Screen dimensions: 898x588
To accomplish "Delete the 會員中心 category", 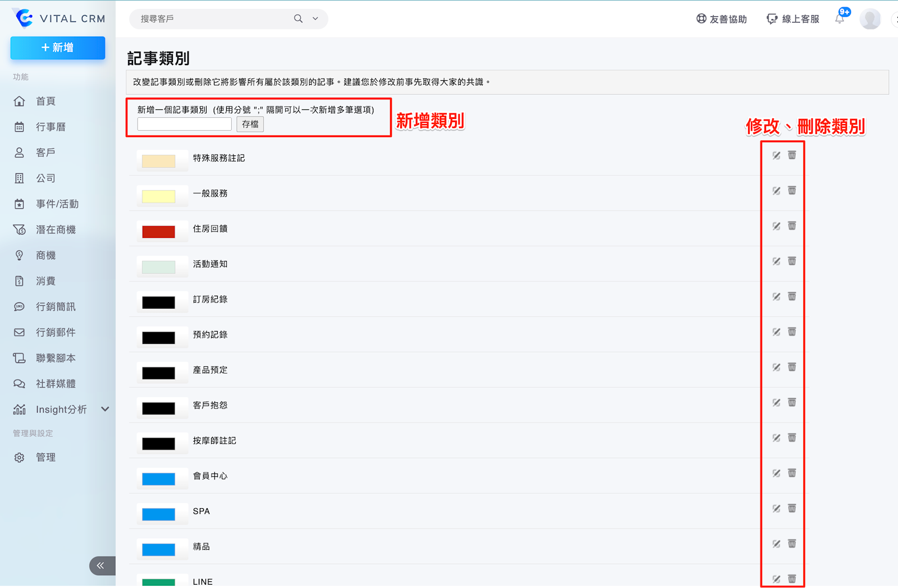I will click(x=792, y=474).
